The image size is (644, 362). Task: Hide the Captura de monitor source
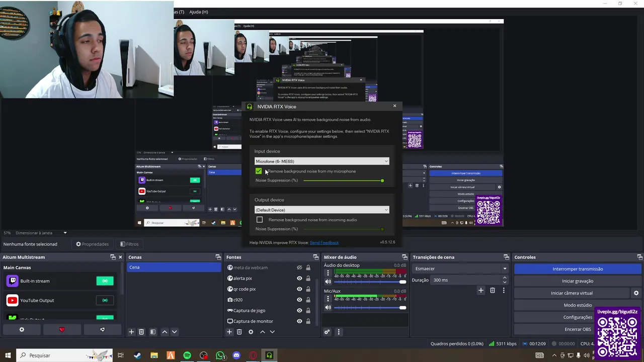tap(299, 321)
